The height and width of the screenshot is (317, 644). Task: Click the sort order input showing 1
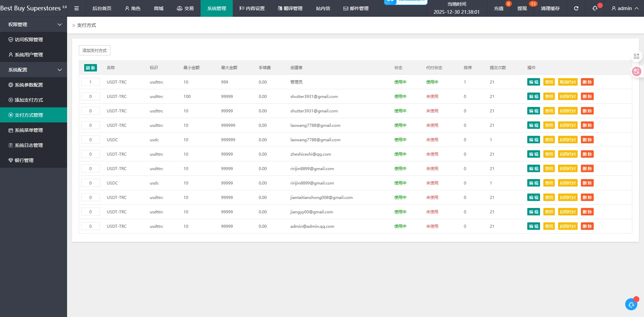pos(91,82)
